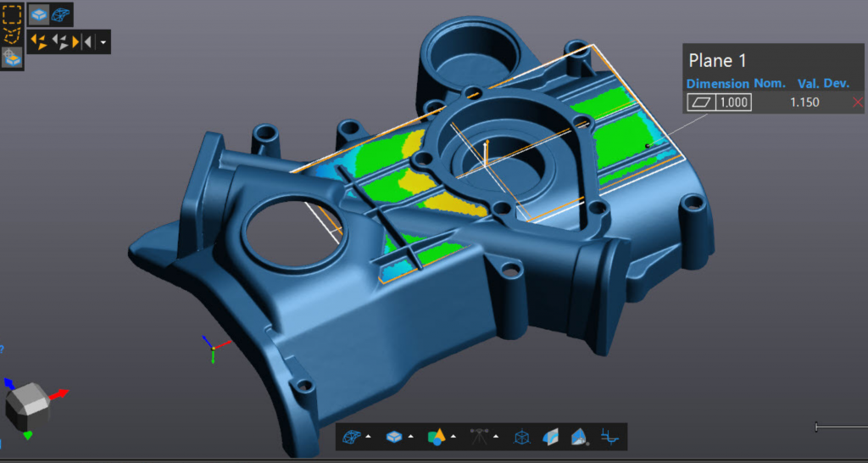Click the tripod scanner device icon
The image size is (868, 463).
point(480,437)
